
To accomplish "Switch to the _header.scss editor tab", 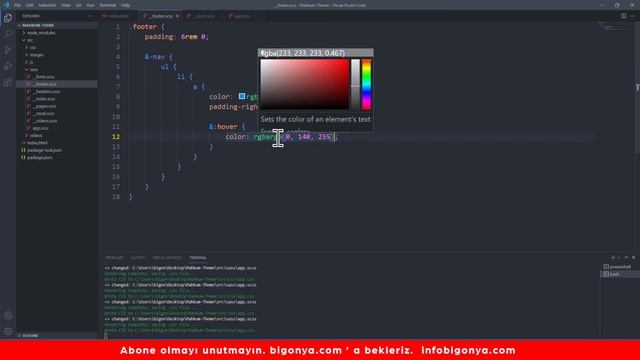I will [x=203, y=16].
